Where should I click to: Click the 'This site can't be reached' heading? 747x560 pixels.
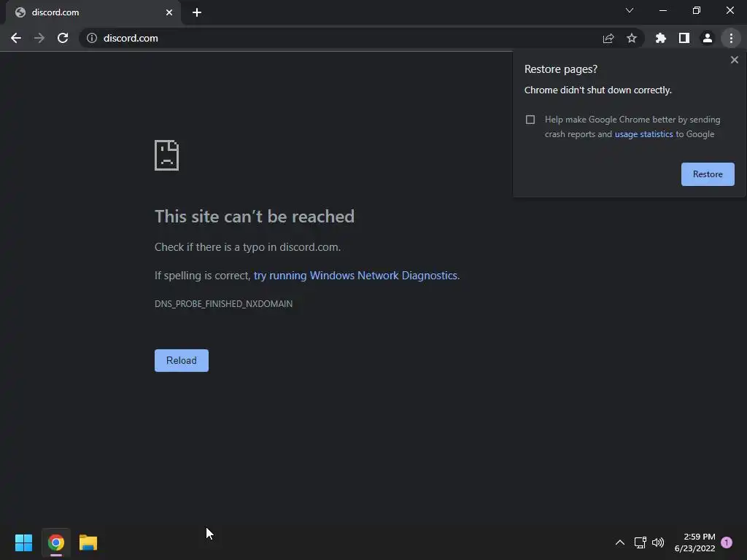point(255,217)
